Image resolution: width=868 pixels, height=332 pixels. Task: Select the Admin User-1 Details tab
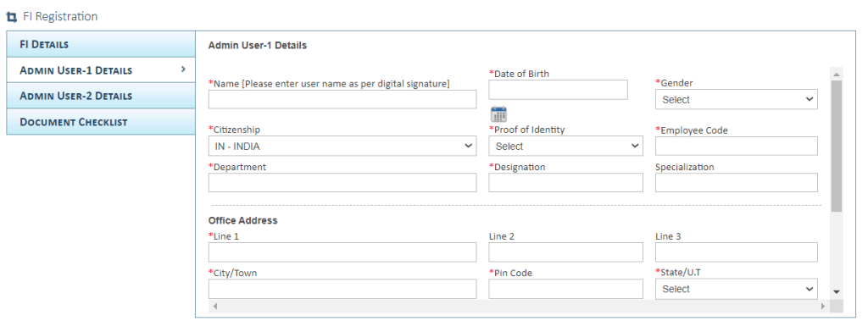(101, 70)
